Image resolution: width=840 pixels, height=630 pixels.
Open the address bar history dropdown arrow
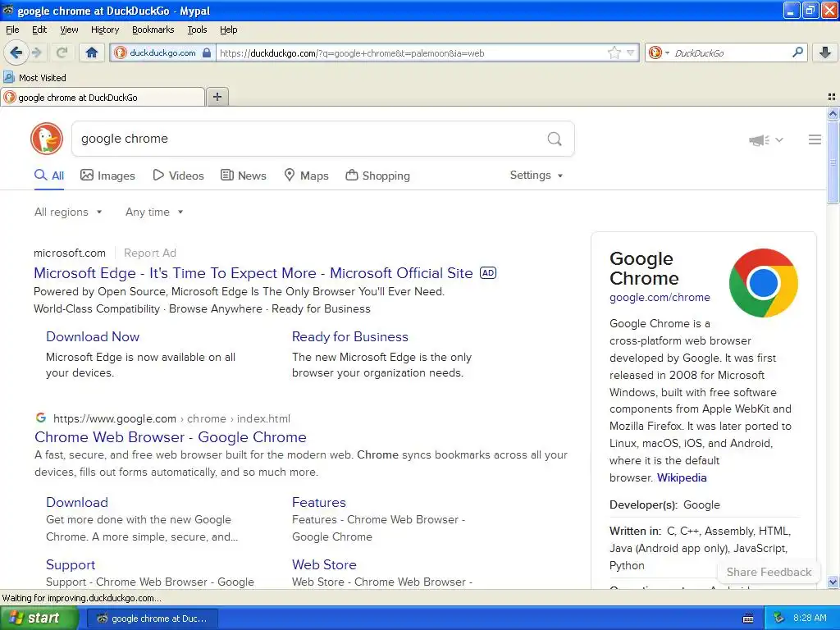[x=631, y=52]
